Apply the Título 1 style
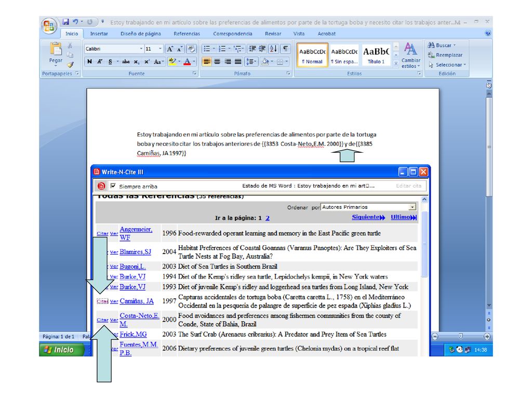 376,55
